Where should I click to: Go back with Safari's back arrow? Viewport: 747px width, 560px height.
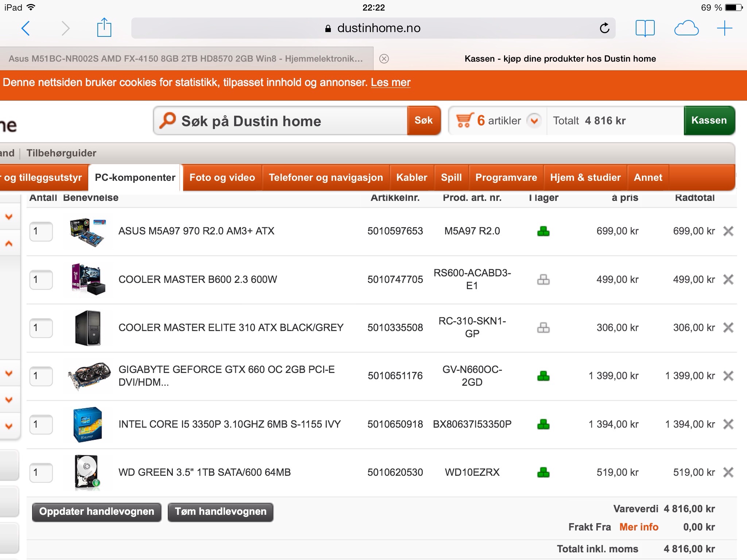tap(26, 28)
